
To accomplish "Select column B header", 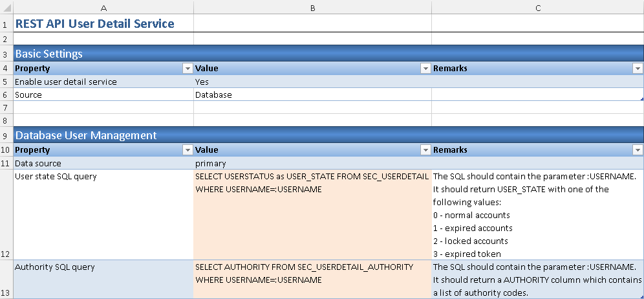I will click(312, 7).
